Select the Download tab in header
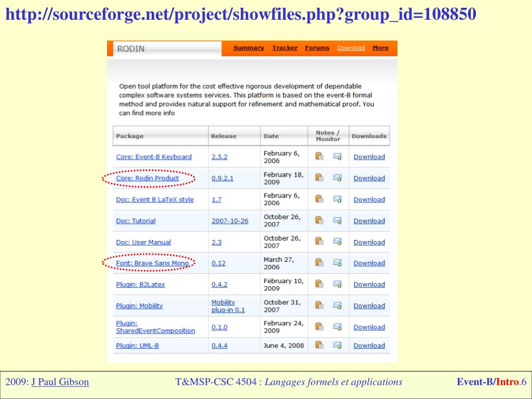 (x=351, y=48)
